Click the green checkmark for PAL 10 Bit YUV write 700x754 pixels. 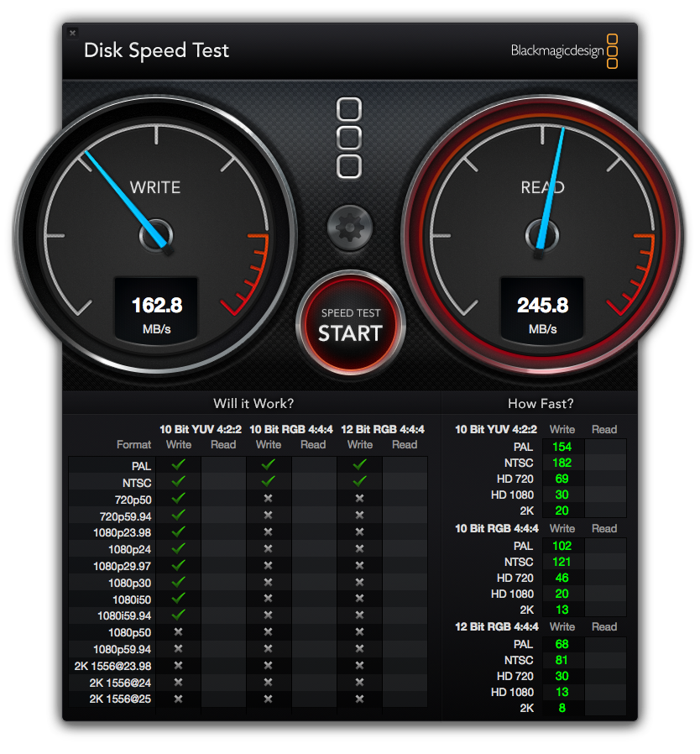point(178,463)
